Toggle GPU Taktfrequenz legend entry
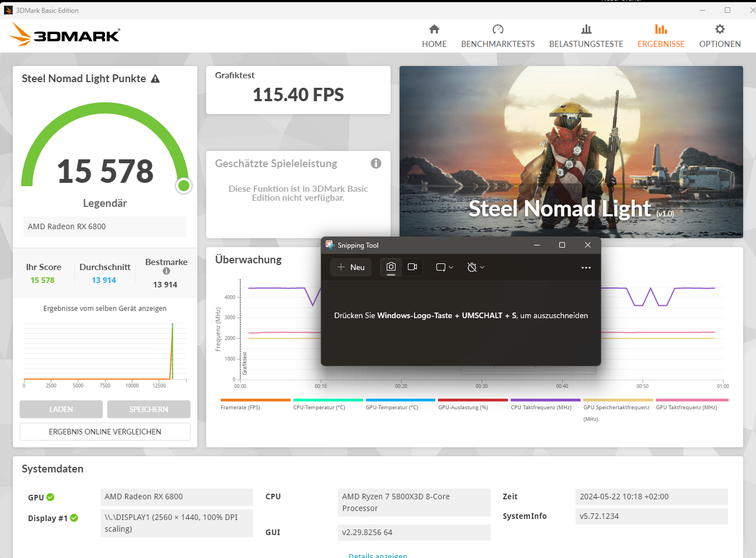The image size is (756, 558). tap(692, 404)
